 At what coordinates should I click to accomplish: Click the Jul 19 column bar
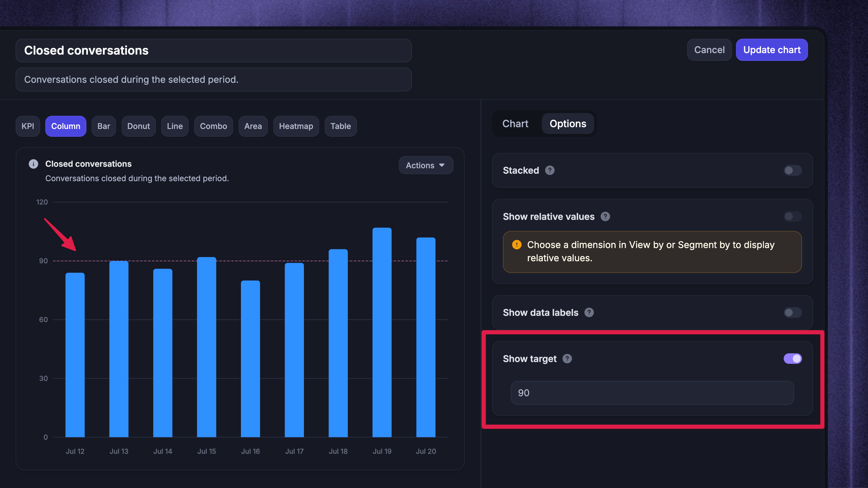tap(382, 332)
